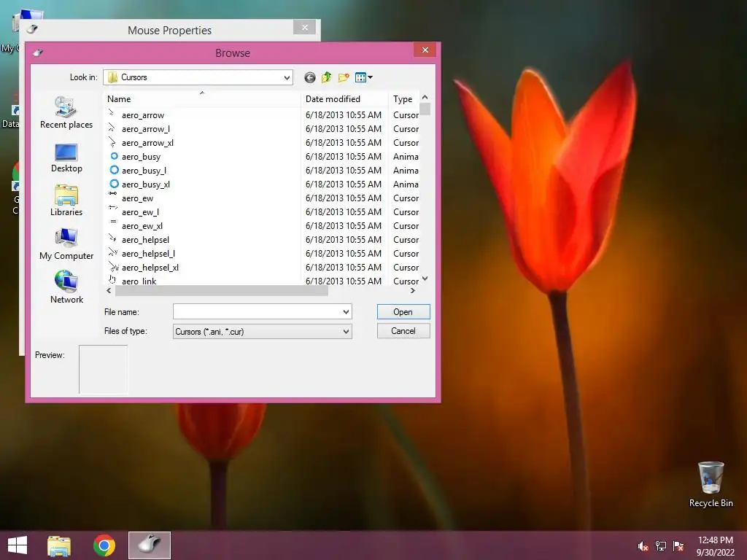This screenshot has width=747, height=560.
Task: Go back to last folder visited
Action: (x=309, y=77)
